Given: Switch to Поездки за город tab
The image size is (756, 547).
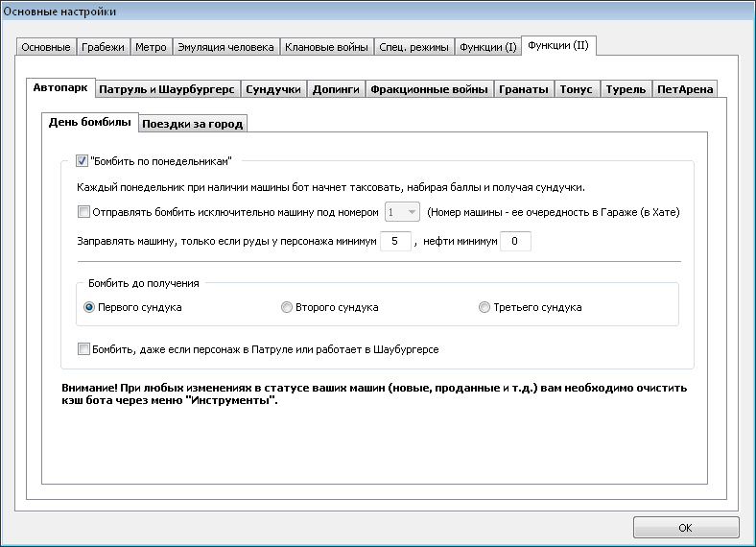Looking at the screenshot, I should pos(193,124).
